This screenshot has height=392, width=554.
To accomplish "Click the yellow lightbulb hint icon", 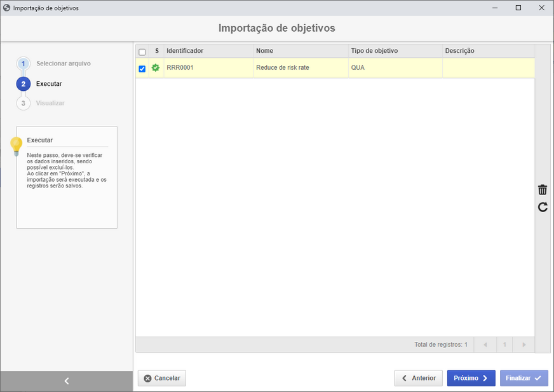I will pyautogui.click(x=17, y=146).
